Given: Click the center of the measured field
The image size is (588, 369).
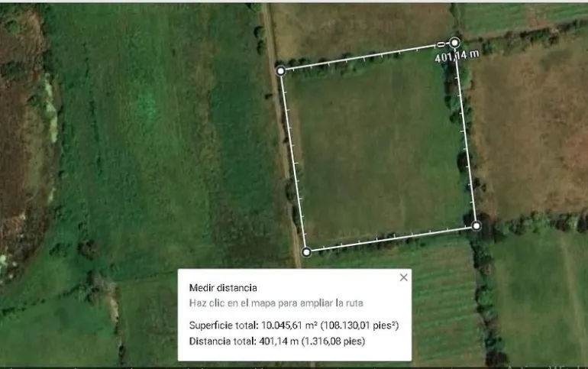Looking at the screenshot, I should (379, 148).
